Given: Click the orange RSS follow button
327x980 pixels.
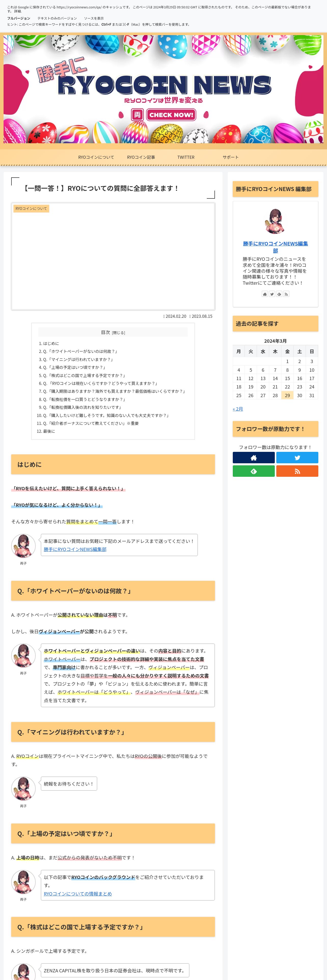Looking at the screenshot, I should coord(297,471).
